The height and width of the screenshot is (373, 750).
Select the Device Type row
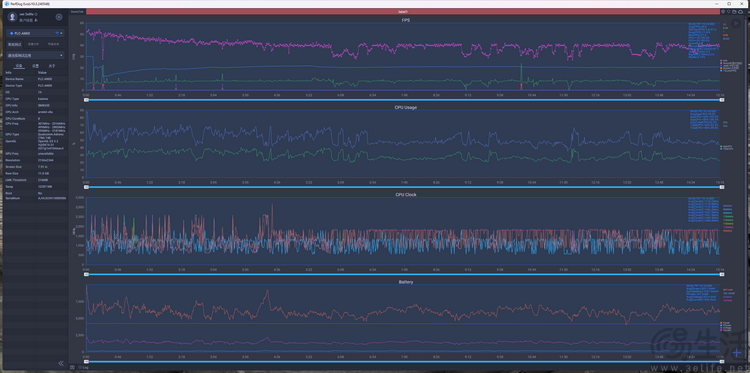point(35,85)
